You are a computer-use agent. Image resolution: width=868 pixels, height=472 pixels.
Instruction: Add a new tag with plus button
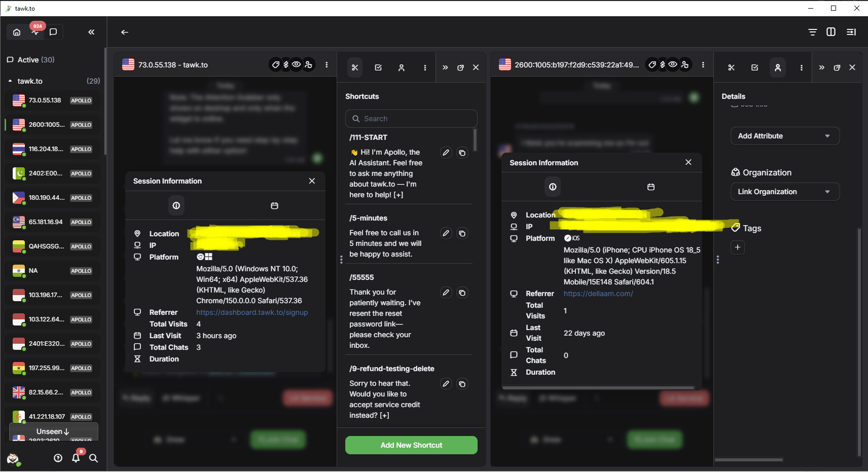pyautogui.click(x=737, y=247)
